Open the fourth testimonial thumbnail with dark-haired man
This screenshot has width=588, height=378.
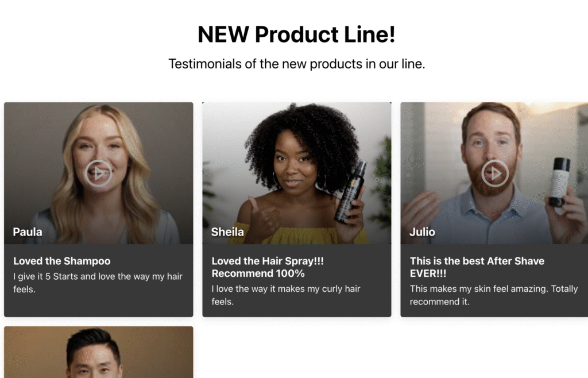click(99, 352)
